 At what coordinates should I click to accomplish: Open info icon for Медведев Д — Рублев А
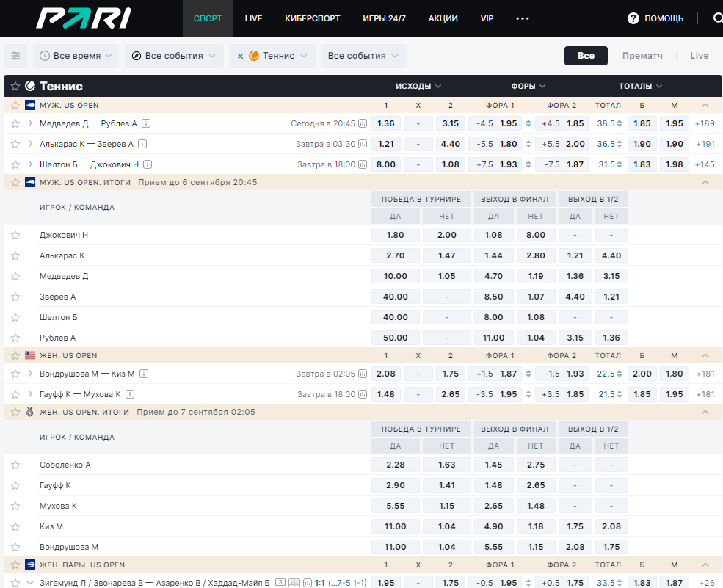click(x=146, y=123)
